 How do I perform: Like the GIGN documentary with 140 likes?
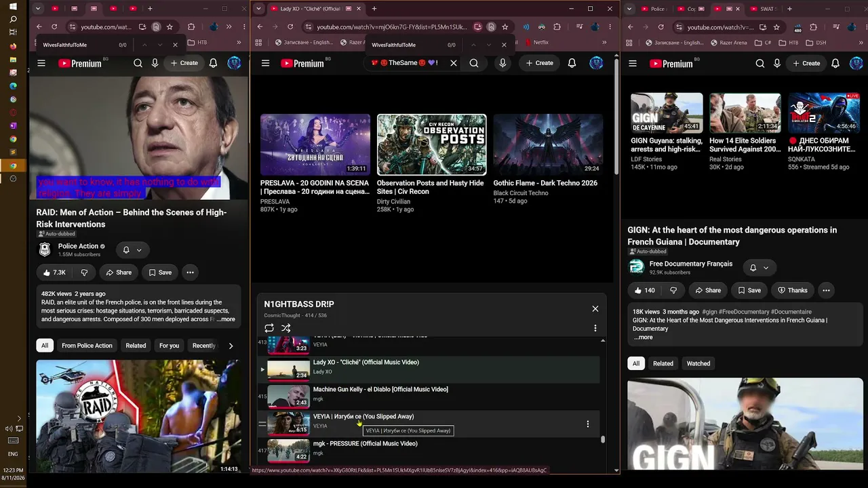pos(644,290)
